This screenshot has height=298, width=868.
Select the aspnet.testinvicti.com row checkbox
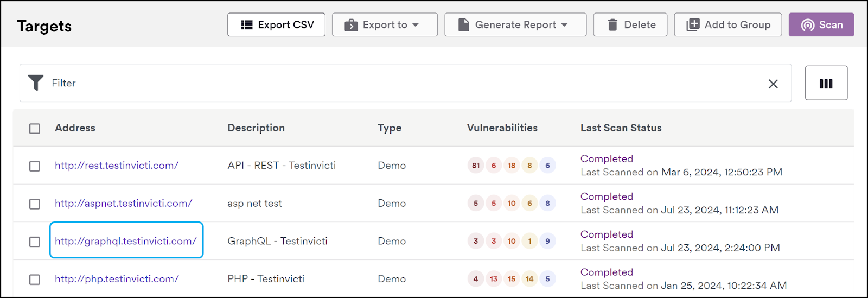[x=35, y=204]
